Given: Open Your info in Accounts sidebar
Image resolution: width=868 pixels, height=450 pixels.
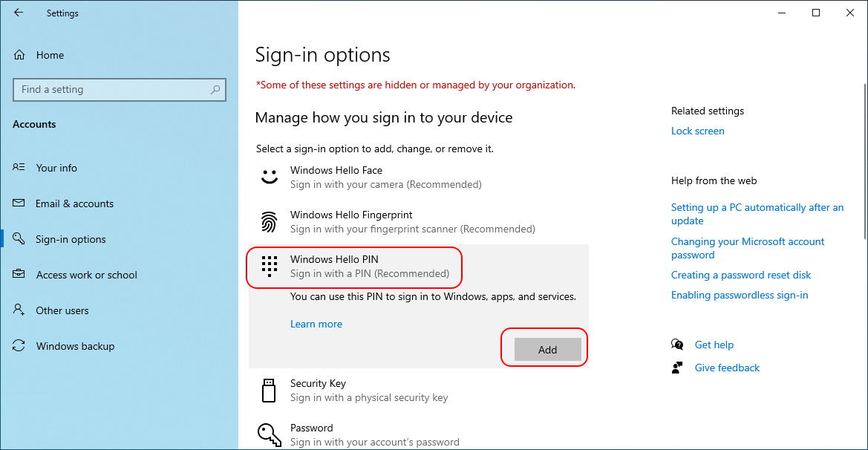Looking at the screenshot, I should click(x=56, y=168).
